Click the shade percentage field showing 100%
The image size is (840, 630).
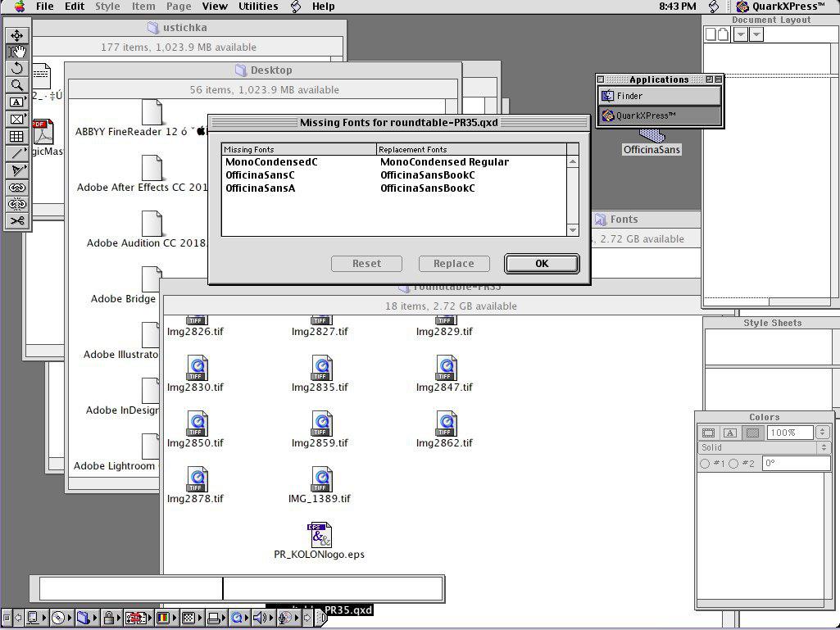coord(791,433)
